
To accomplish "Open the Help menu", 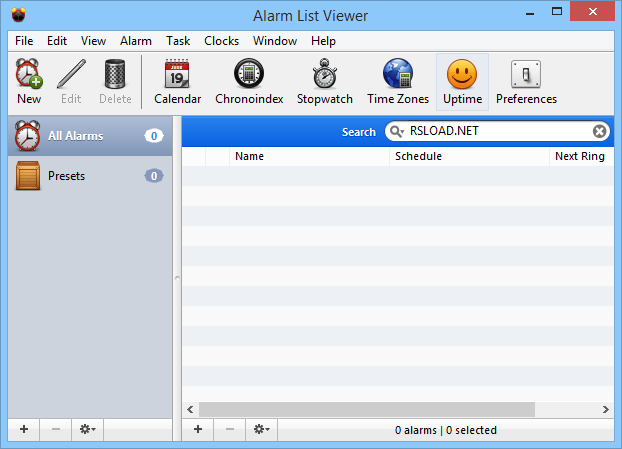I will pyautogui.click(x=323, y=41).
